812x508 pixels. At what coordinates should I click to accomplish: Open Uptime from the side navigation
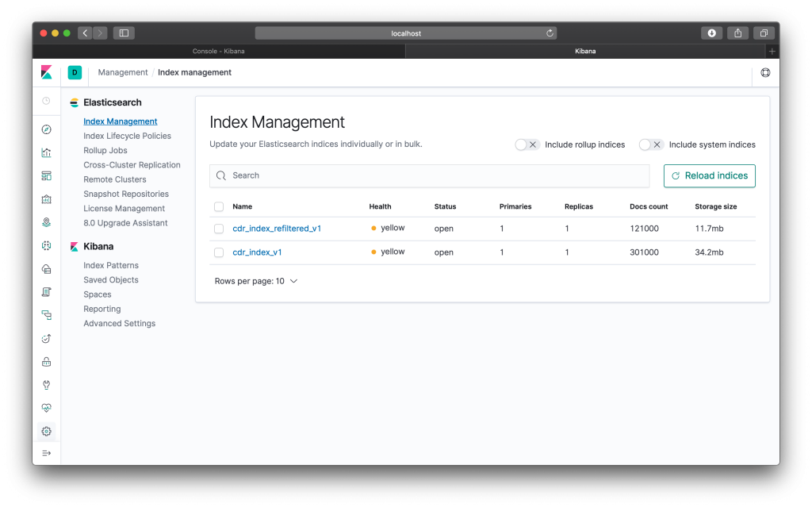(47, 338)
